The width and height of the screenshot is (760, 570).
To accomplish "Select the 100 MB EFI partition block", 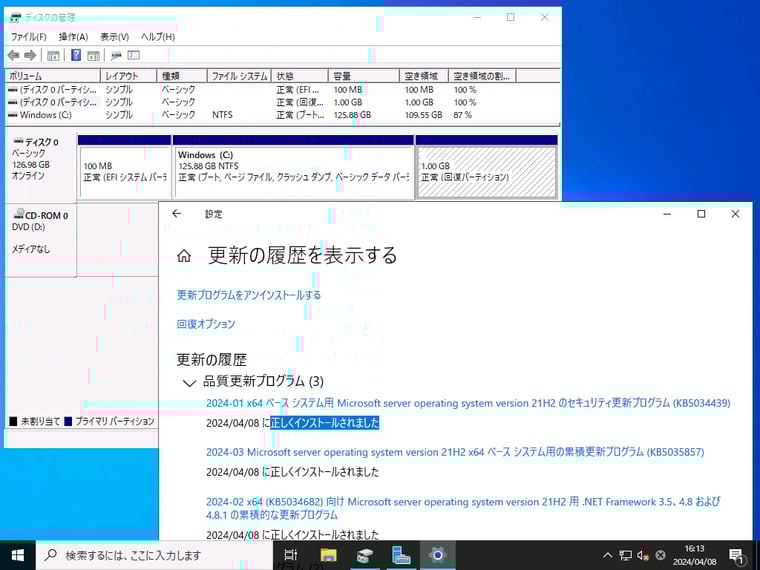I will 125,167.
